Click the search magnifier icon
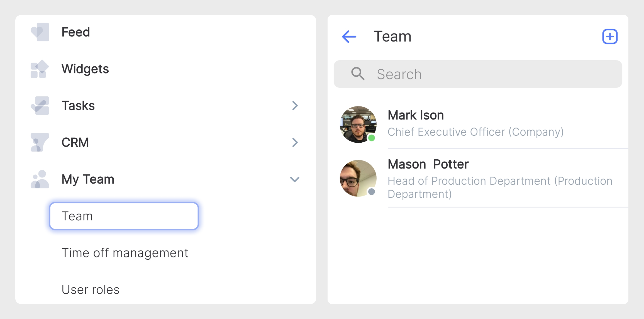The image size is (644, 319). tap(358, 74)
